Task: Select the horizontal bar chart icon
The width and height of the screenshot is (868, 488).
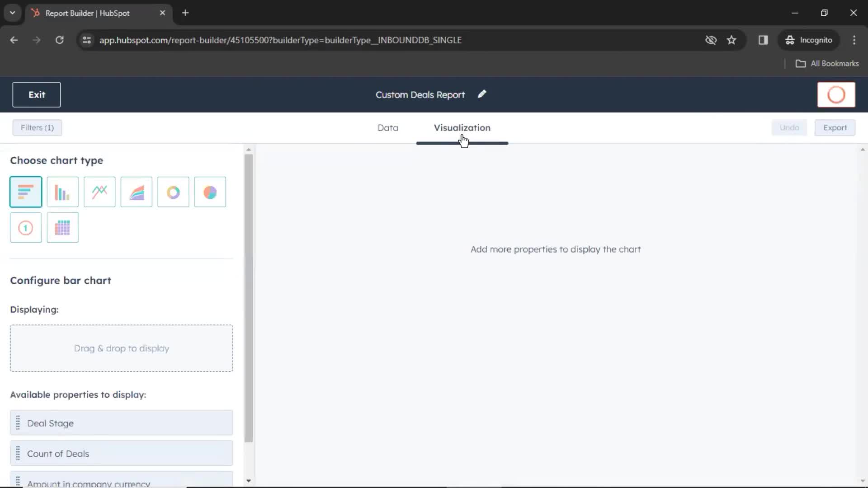Action: 26,191
